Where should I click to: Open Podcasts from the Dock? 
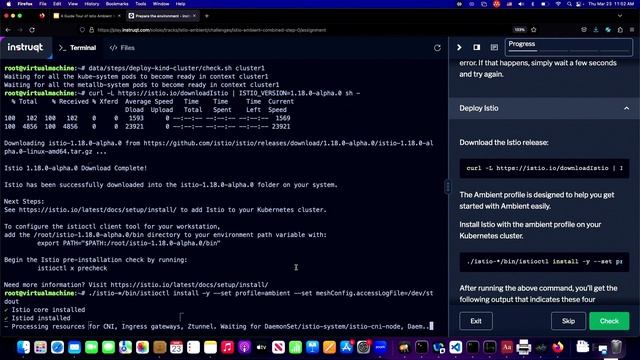tap(244, 347)
